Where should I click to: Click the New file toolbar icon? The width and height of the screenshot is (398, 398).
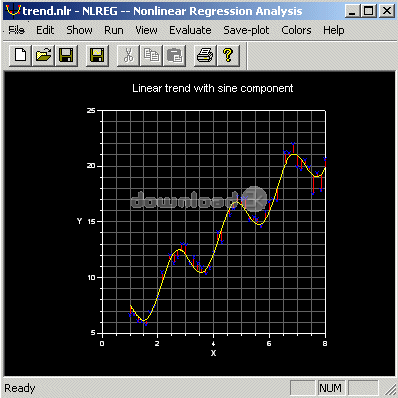[x=20, y=55]
